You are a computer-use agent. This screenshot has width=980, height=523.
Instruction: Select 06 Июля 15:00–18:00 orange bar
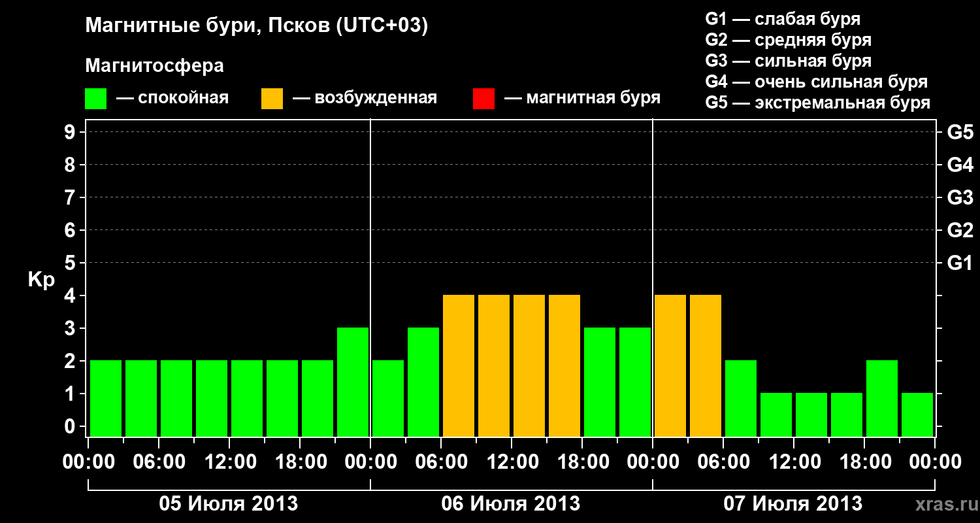(x=564, y=365)
